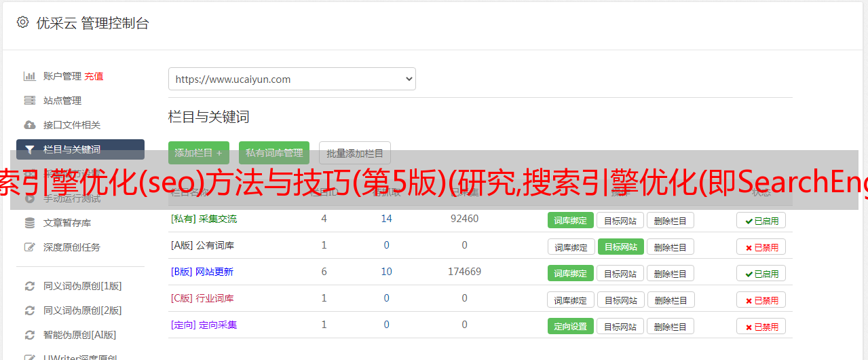868x360 pixels.
Task: Click the gear icon beside 优采云 管理控制台
Action: coord(22,22)
